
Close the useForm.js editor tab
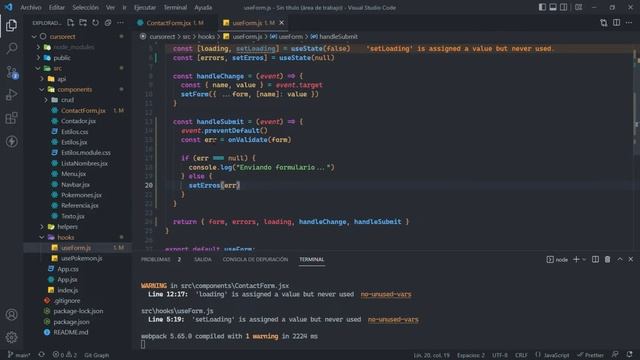point(282,23)
